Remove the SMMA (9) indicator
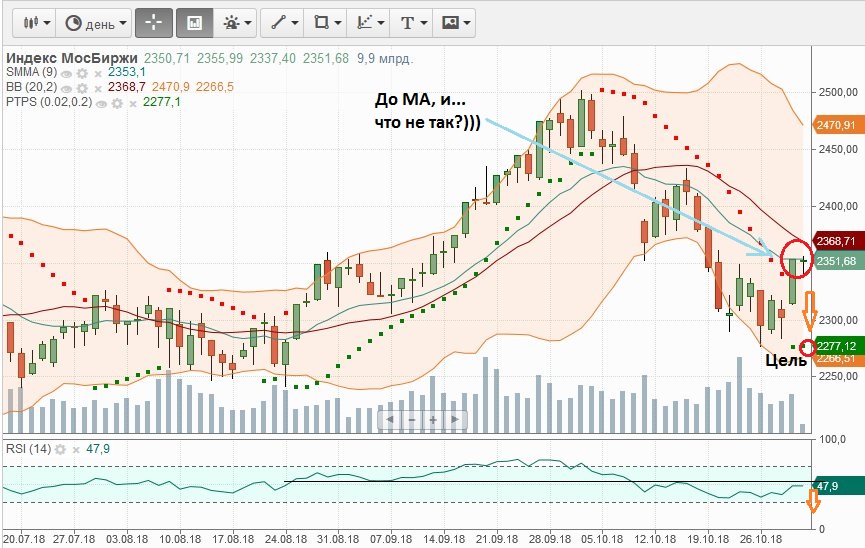Image resolution: width=865 pixels, height=548 pixels. pos(98,74)
